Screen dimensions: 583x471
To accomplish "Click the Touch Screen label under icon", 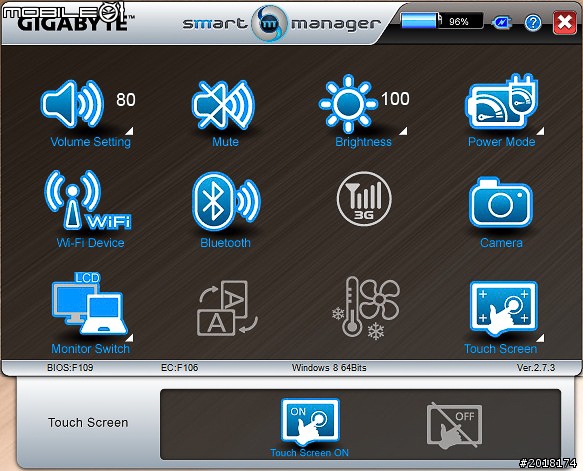I will [x=500, y=349].
